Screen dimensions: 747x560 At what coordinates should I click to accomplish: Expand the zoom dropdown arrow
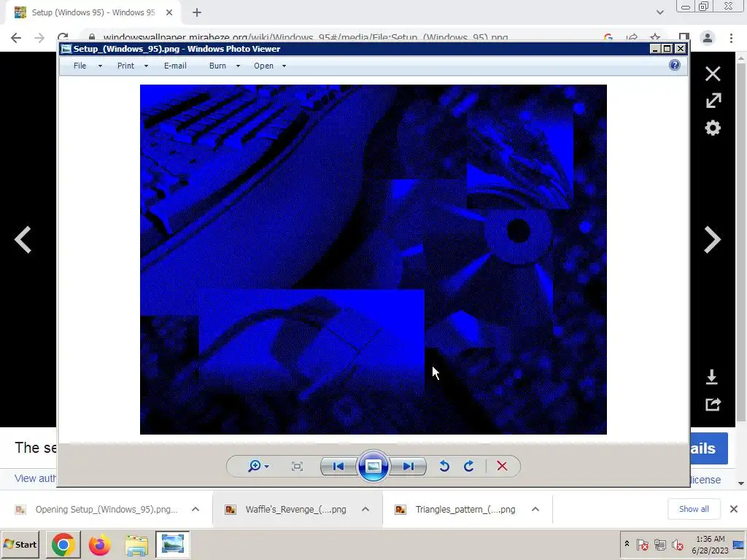click(267, 467)
